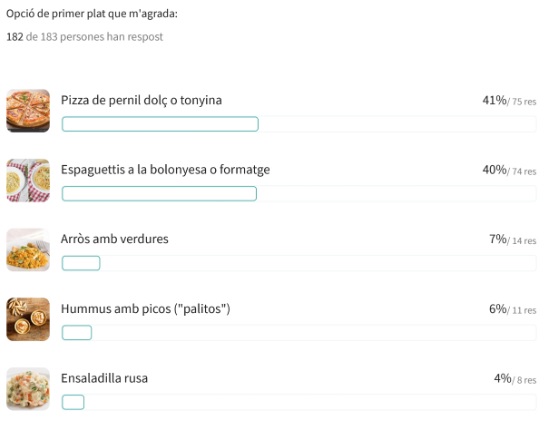Image resolution: width=555 pixels, height=437 pixels.
Task: Click the ensaladilla rusa thumbnail
Action: (28, 389)
